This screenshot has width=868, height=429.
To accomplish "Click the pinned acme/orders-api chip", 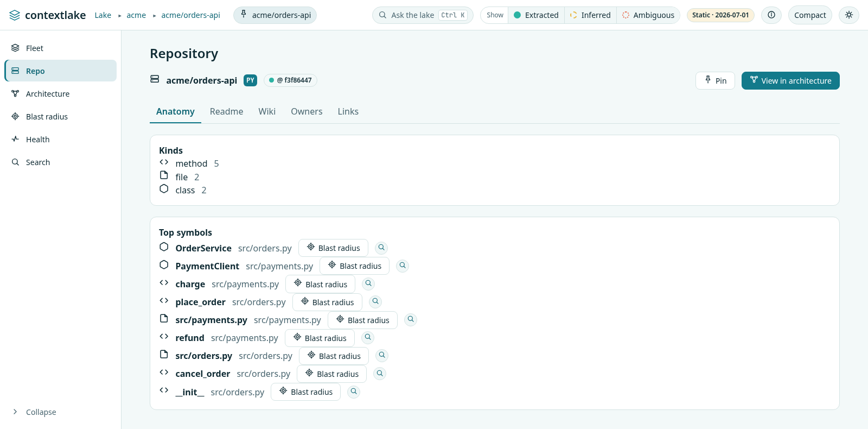I will coord(275,15).
